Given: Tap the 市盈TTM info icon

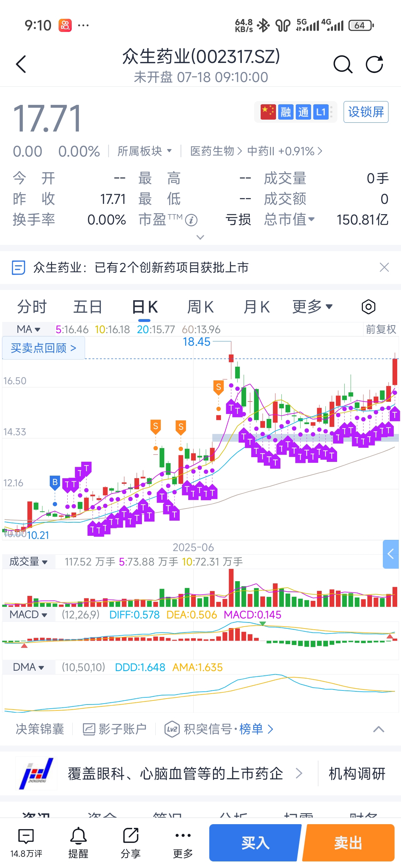Looking at the screenshot, I should [x=191, y=220].
